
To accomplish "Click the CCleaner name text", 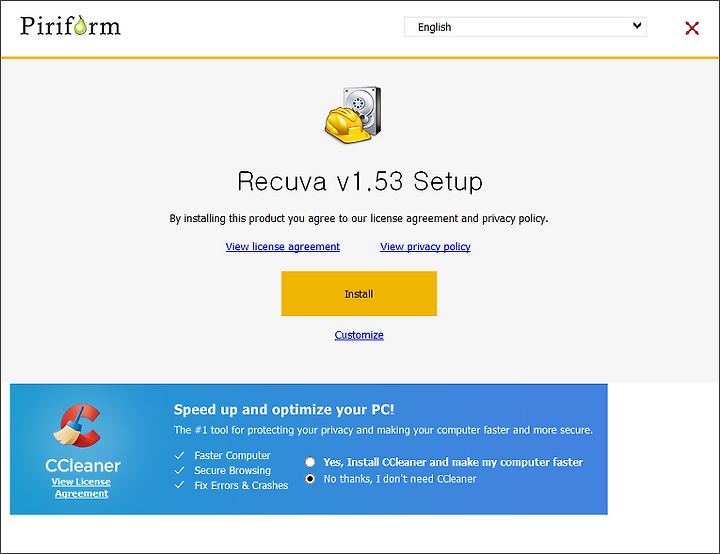I will pos(83,465).
